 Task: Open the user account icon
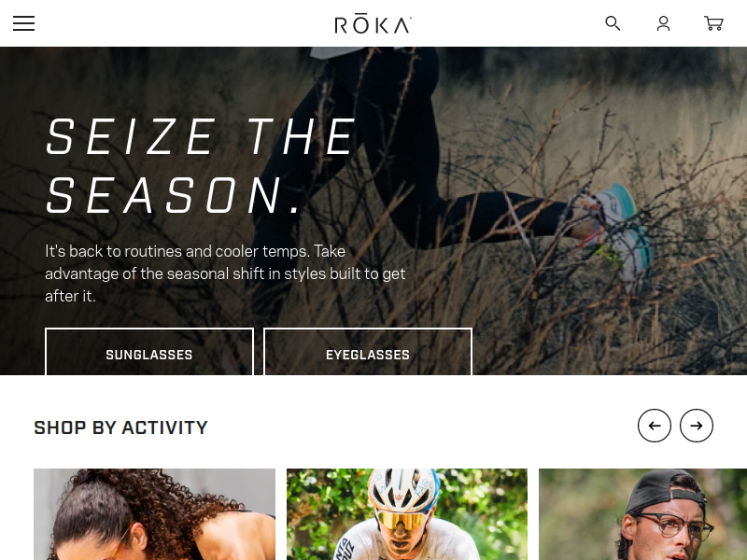point(663,23)
